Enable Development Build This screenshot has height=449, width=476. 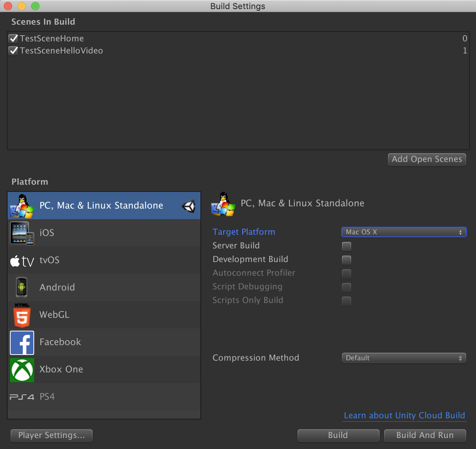[346, 260]
